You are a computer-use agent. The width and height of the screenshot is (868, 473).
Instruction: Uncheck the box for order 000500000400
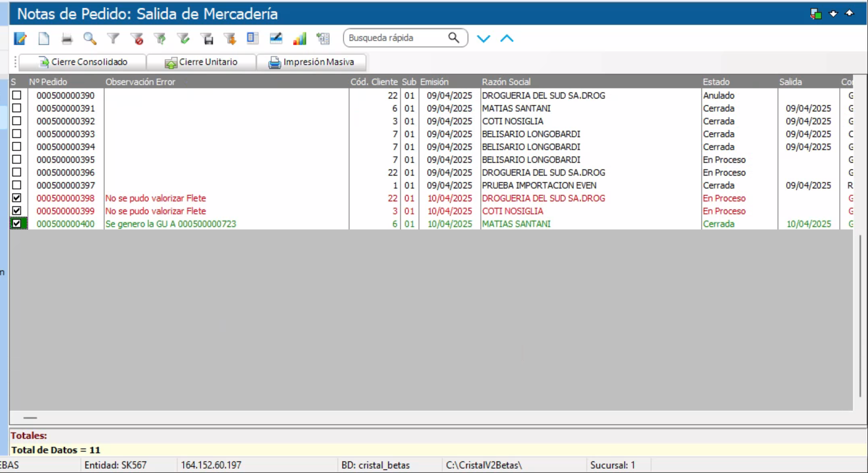click(16, 224)
